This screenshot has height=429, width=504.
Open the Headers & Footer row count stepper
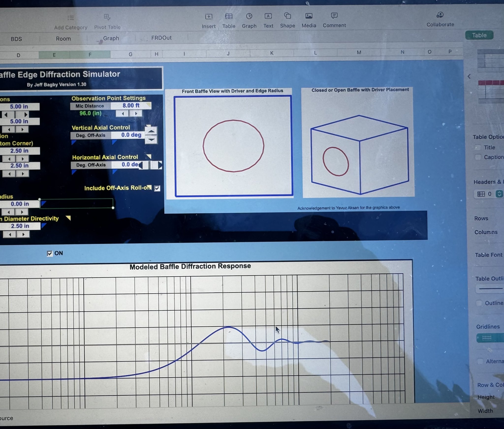point(499,194)
